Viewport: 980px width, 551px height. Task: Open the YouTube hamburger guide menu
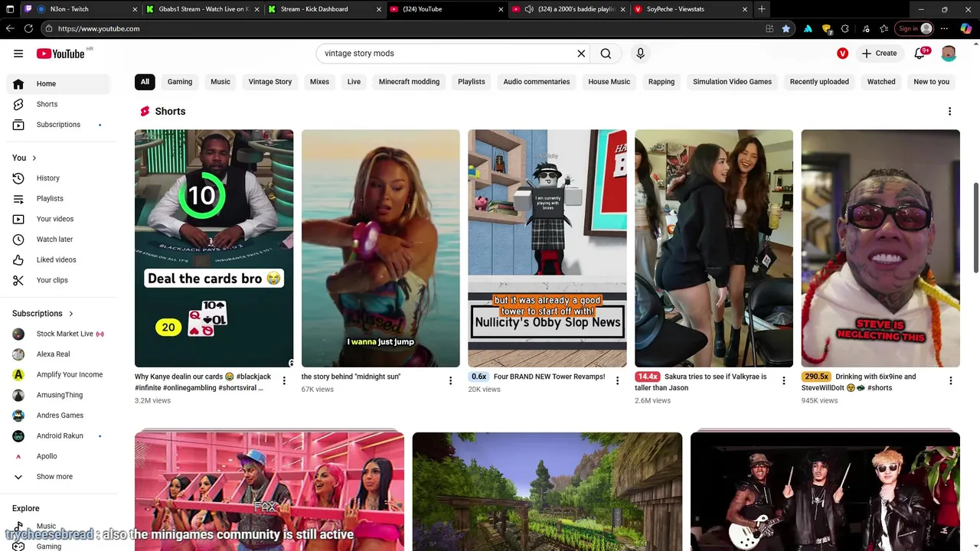(x=18, y=54)
